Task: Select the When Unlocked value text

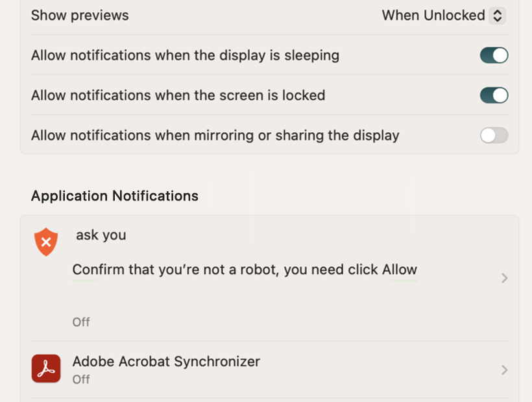Action: tap(433, 16)
